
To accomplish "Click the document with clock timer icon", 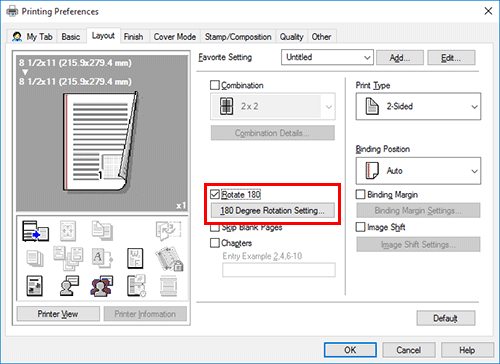I will click(x=136, y=286).
